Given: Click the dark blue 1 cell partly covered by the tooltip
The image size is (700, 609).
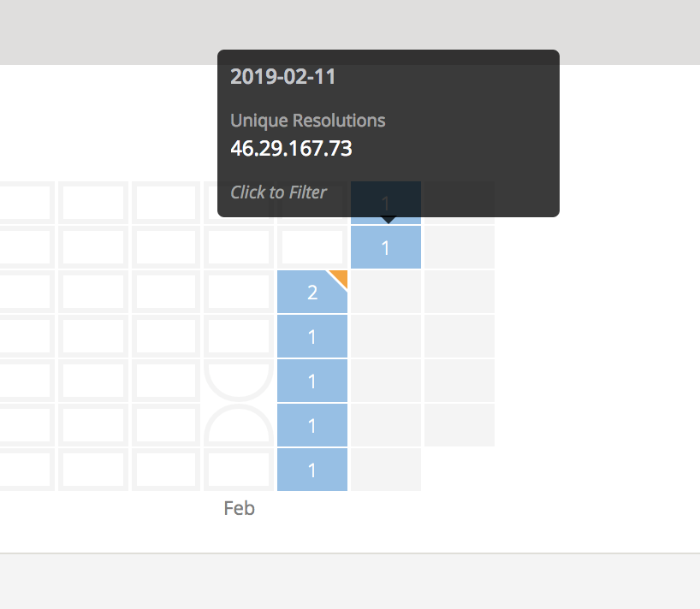Looking at the screenshot, I should 386,204.
